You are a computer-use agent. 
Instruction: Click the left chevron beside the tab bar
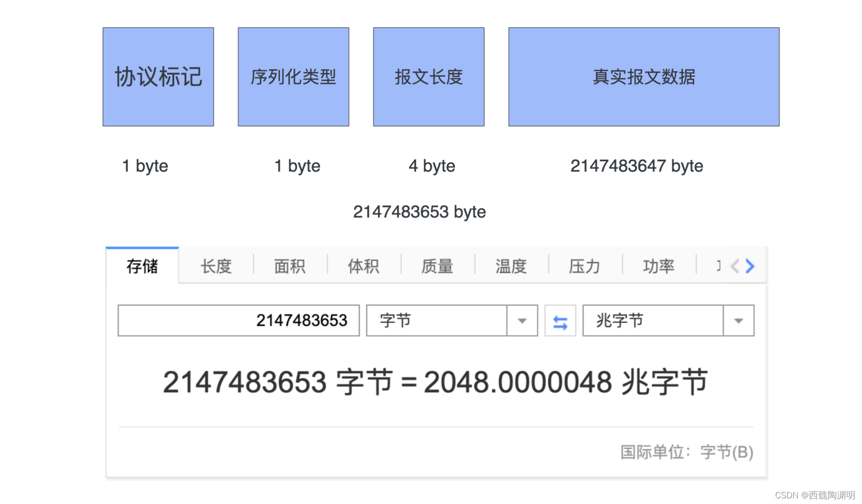point(735,266)
